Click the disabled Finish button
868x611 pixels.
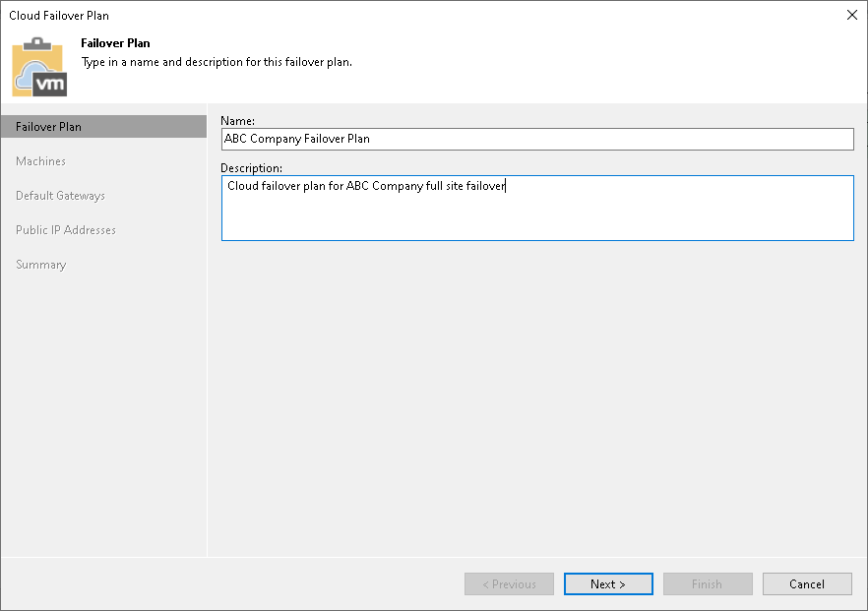click(708, 583)
